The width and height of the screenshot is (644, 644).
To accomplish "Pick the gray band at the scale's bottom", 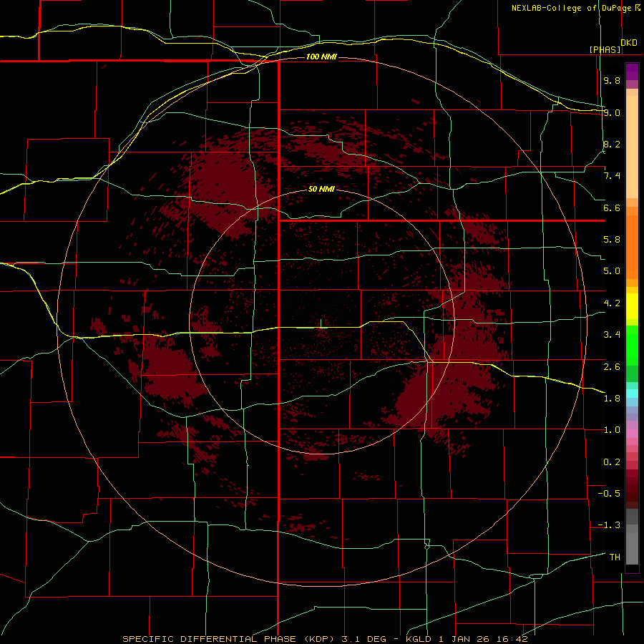I will [x=632, y=550].
